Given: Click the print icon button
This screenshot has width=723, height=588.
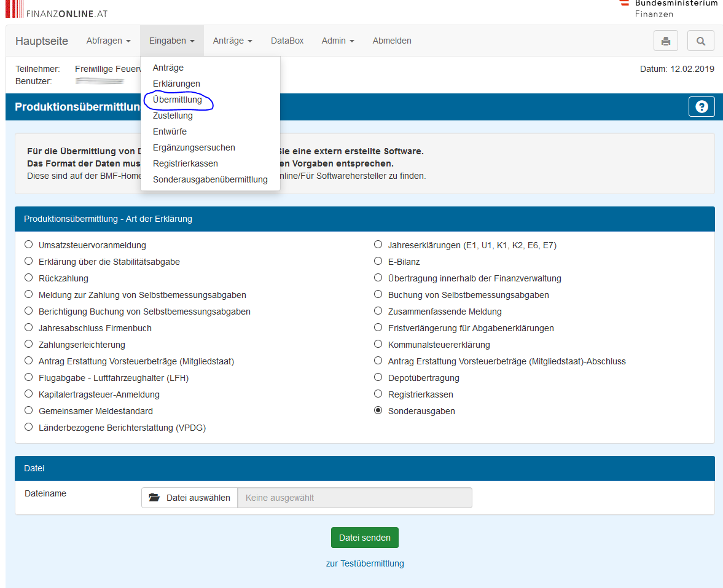Looking at the screenshot, I should [665, 41].
